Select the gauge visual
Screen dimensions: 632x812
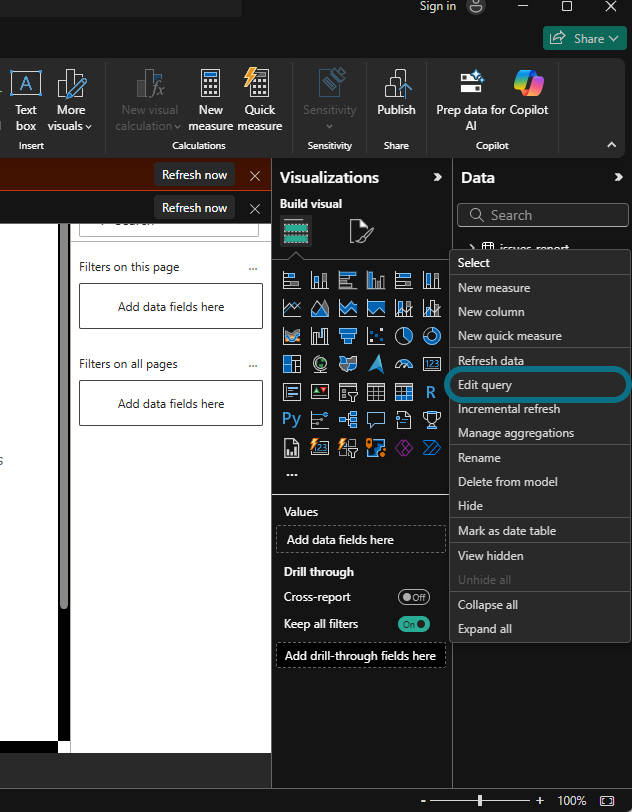(x=404, y=364)
